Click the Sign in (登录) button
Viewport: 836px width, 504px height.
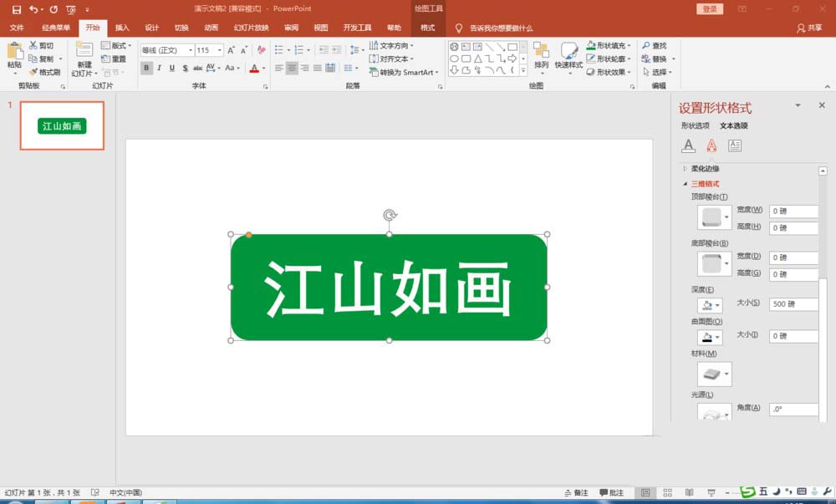point(710,9)
